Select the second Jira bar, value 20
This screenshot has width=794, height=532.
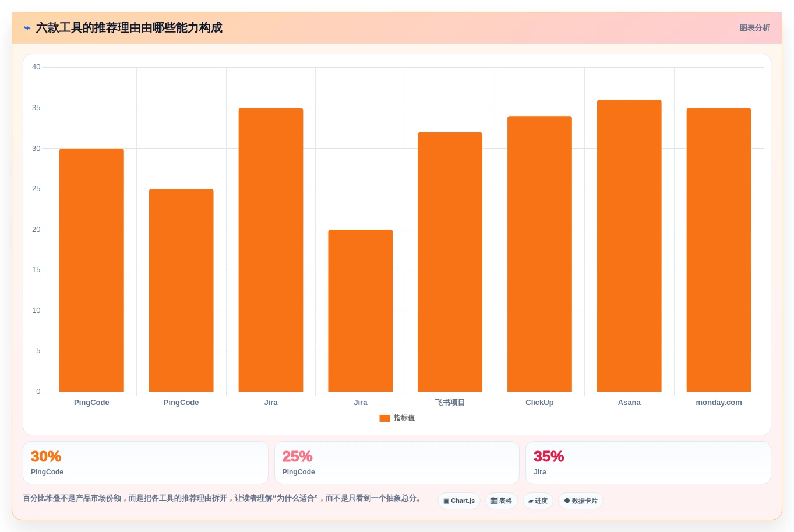(x=361, y=311)
